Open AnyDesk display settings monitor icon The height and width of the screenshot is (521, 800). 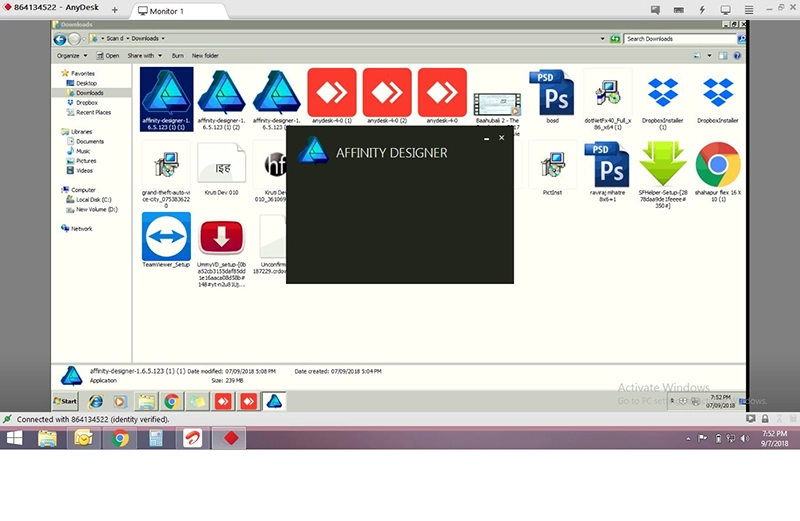point(725,10)
